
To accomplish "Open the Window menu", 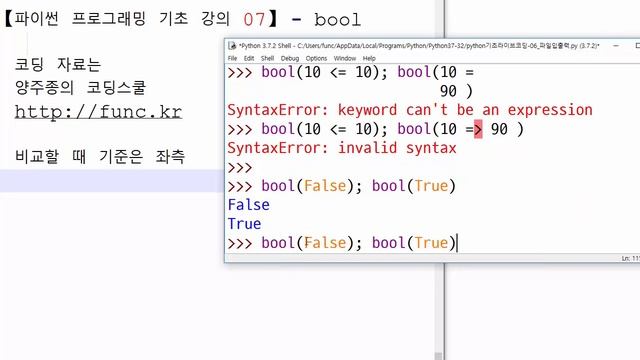I will (345, 58).
